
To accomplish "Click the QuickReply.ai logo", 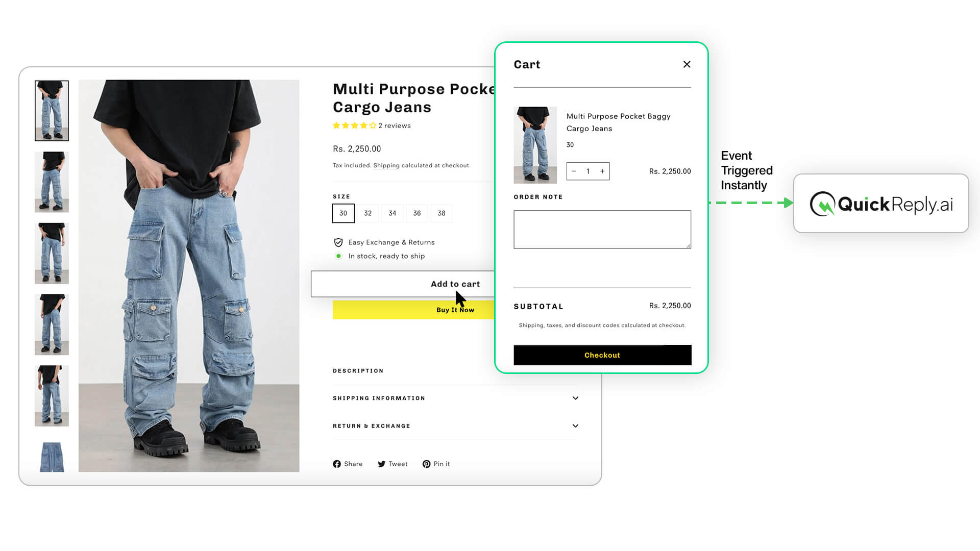I will pyautogui.click(x=881, y=204).
